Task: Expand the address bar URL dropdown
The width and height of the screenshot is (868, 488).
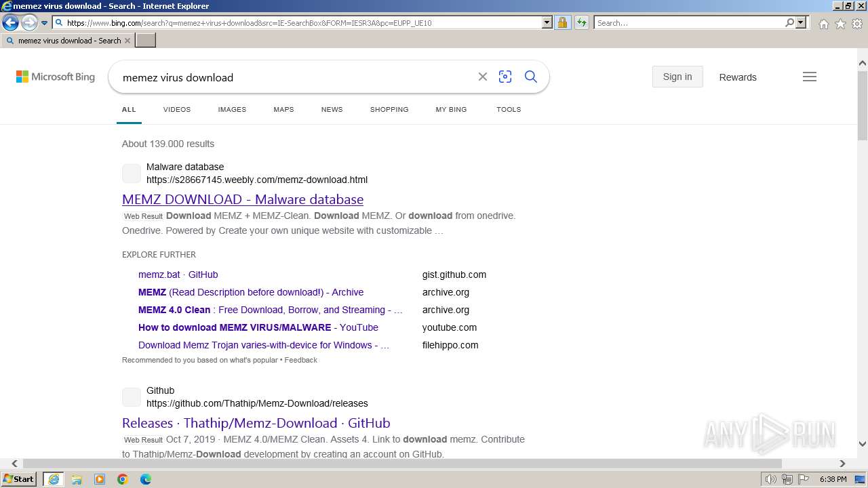Action: [x=547, y=22]
